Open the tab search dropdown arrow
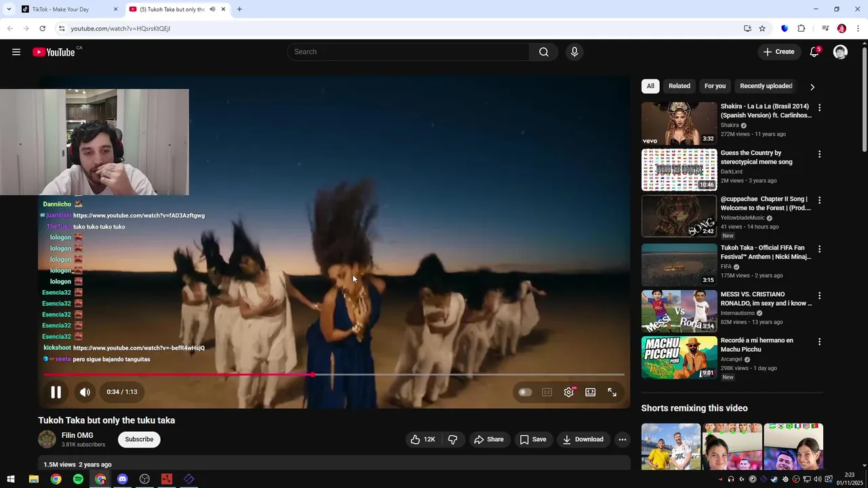The image size is (868, 488). coord(9,9)
